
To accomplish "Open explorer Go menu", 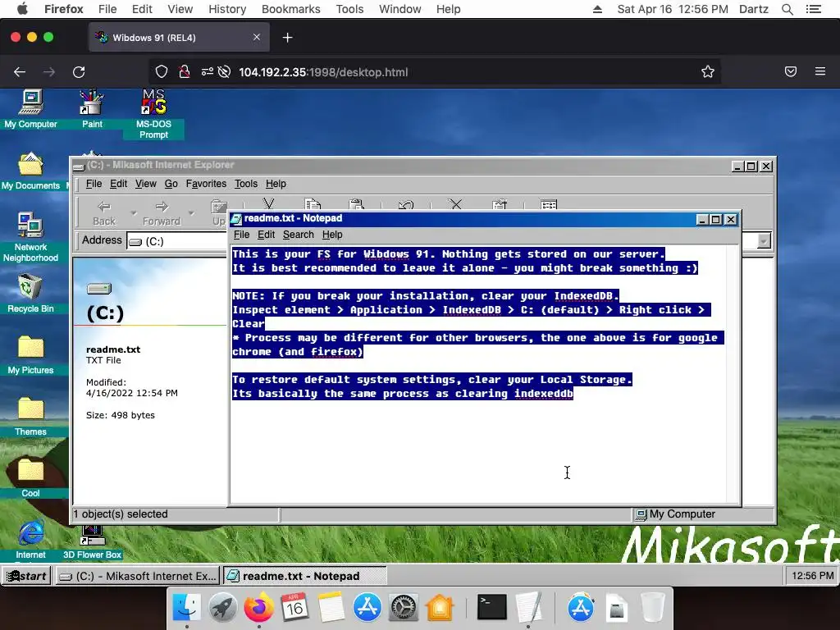I will (171, 184).
